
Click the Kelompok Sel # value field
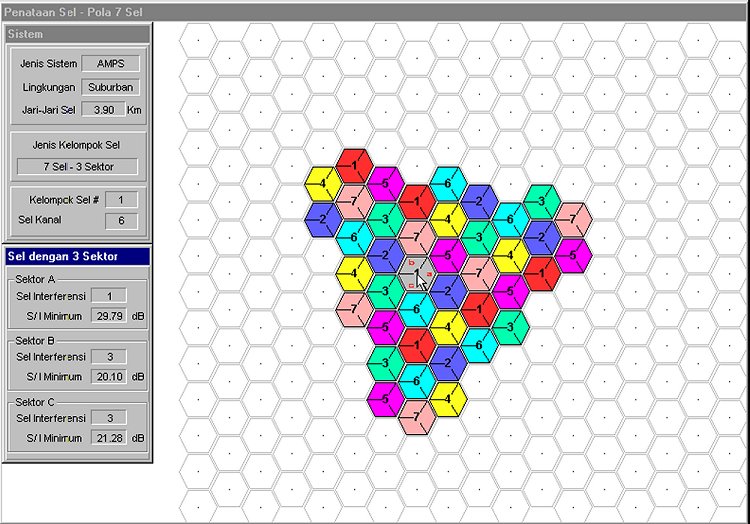pos(121,200)
